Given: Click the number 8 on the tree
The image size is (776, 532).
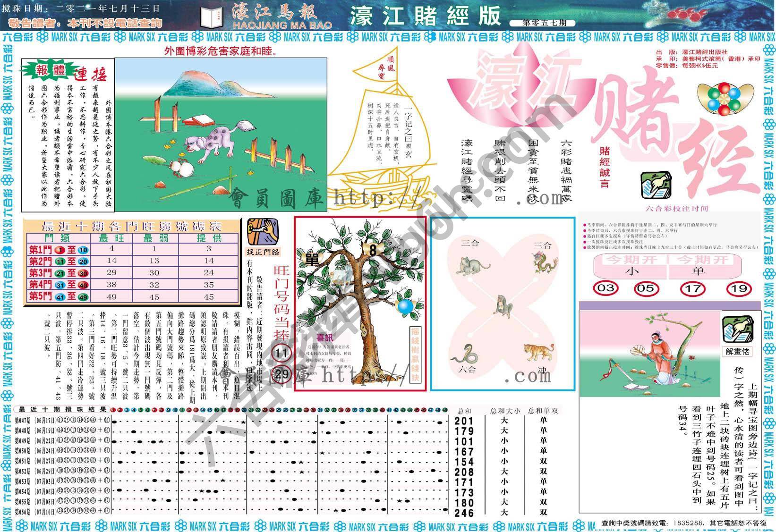Looking at the screenshot, I should tap(373, 250).
